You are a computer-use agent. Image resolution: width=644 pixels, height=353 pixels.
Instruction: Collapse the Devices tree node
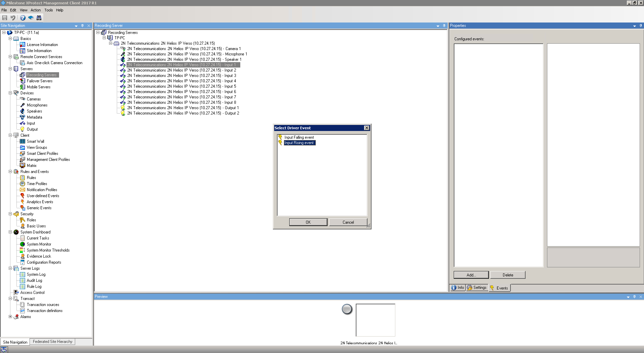click(x=10, y=93)
